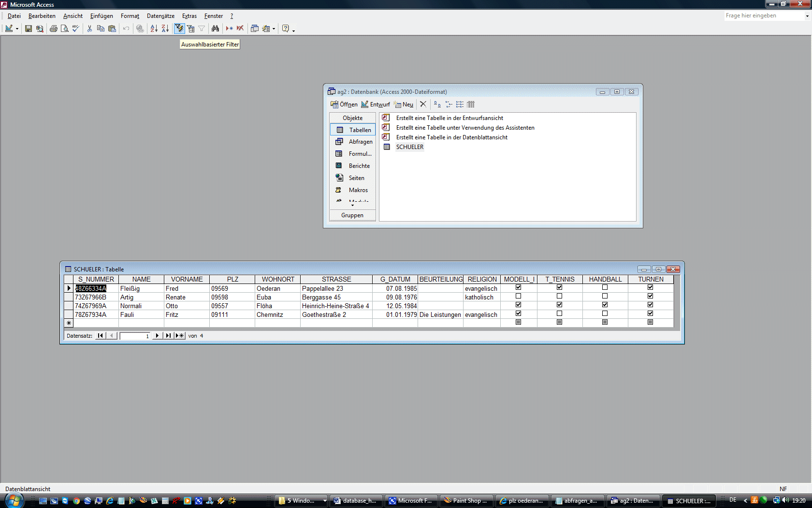Expand Objekte list with the down arrow
Image resolution: width=812 pixels, height=508 pixels.
tap(352, 206)
